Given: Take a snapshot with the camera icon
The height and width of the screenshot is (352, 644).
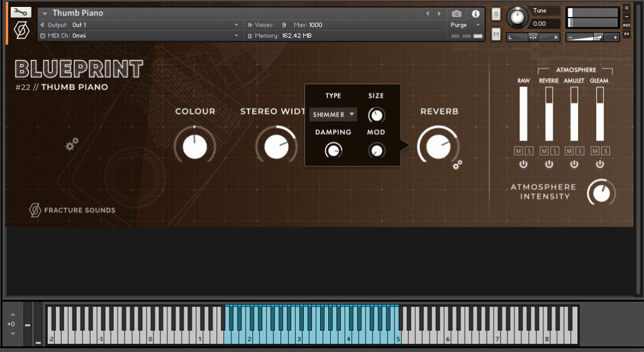Looking at the screenshot, I should tap(457, 14).
